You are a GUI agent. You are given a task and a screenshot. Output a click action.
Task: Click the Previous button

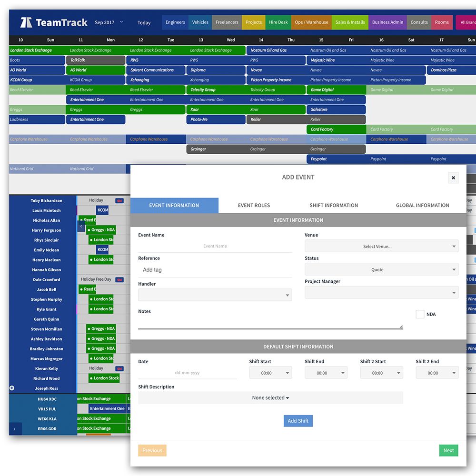[x=152, y=450]
